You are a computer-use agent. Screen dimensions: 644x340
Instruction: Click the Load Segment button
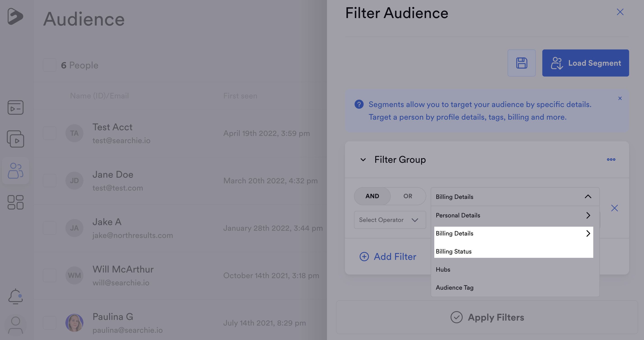coord(586,63)
